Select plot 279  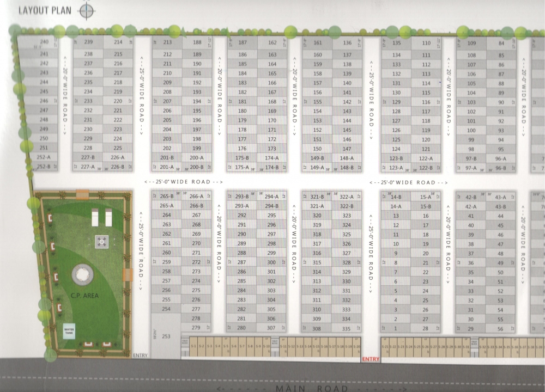[196, 327]
